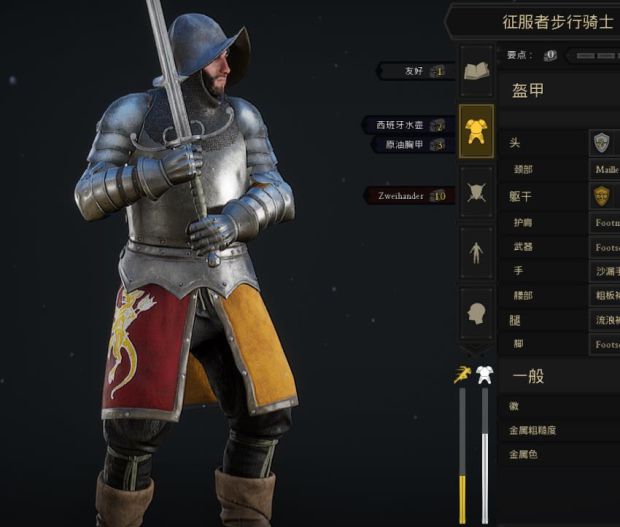Select the yellow armor category icon
Viewport: 620px width, 527px height.
476,132
